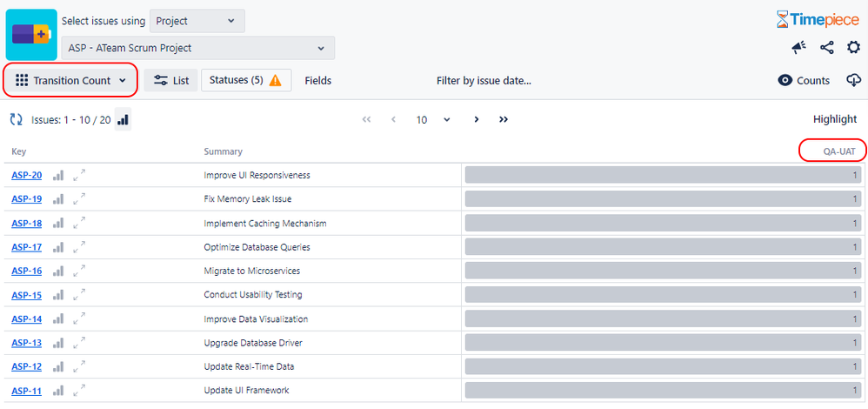Click the Key column header
The height and width of the screenshot is (409, 868).
[19, 151]
